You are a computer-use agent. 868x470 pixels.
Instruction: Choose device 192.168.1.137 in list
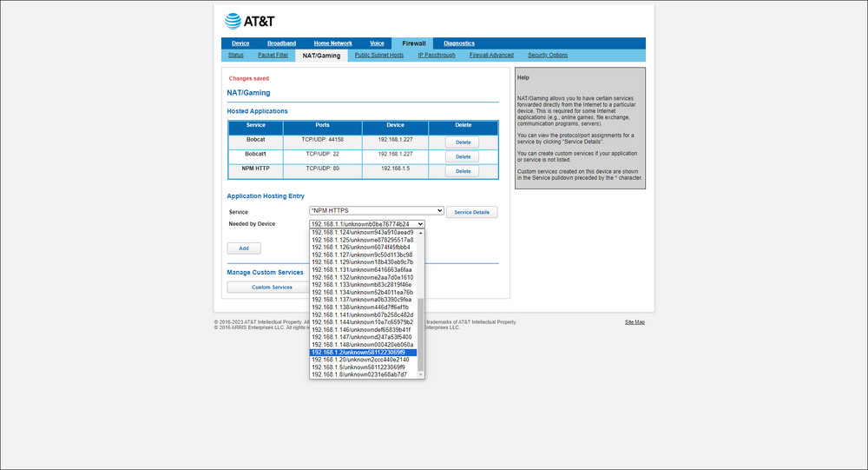coord(363,300)
